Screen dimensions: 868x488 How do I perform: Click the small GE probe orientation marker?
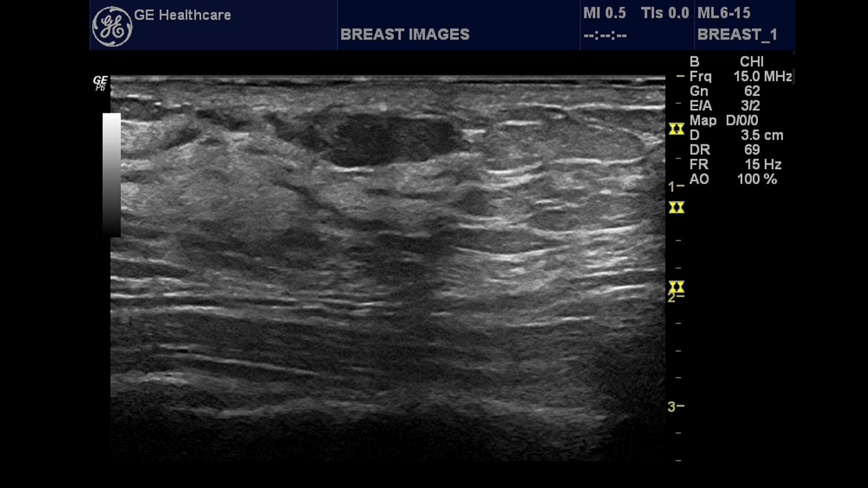(100, 83)
